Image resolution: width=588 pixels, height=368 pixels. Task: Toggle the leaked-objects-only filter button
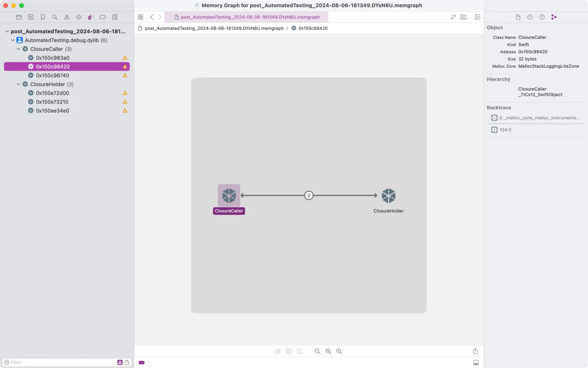120,363
